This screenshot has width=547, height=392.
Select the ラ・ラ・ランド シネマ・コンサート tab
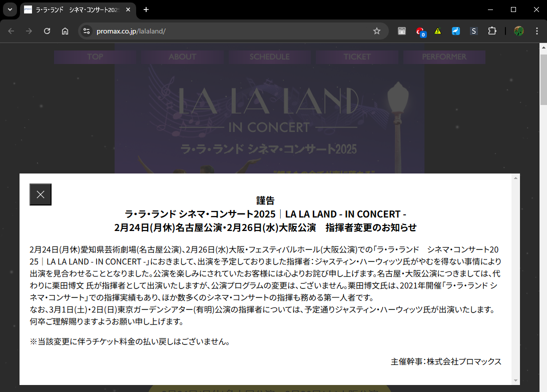pyautogui.click(x=78, y=10)
